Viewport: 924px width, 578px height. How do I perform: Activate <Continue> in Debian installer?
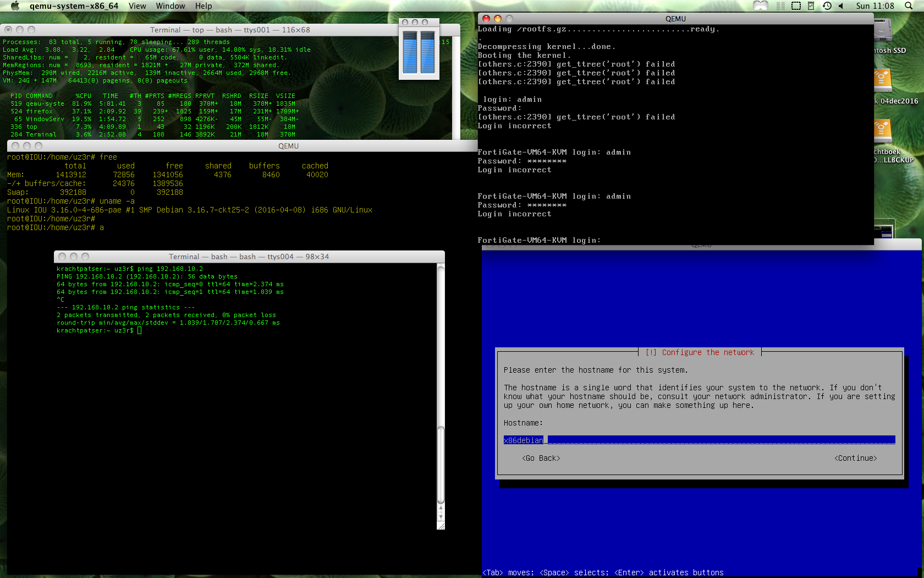pyautogui.click(x=856, y=458)
